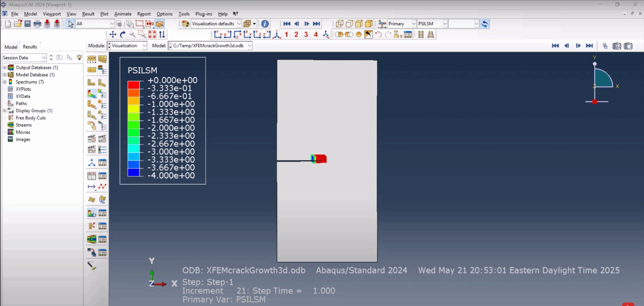Toggle the wireframe plot state
This screenshot has width=644, height=306.
pyautogui.click(x=340, y=24)
